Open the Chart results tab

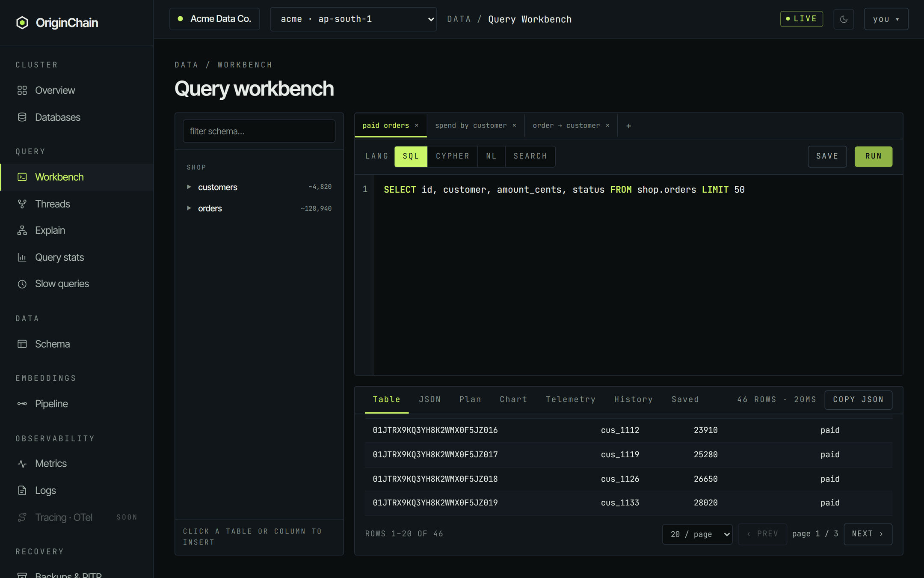click(x=513, y=399)
